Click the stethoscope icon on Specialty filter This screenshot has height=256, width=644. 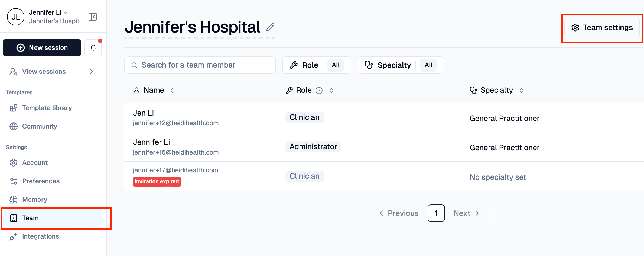pyautogui.click(x=369, y=65)
